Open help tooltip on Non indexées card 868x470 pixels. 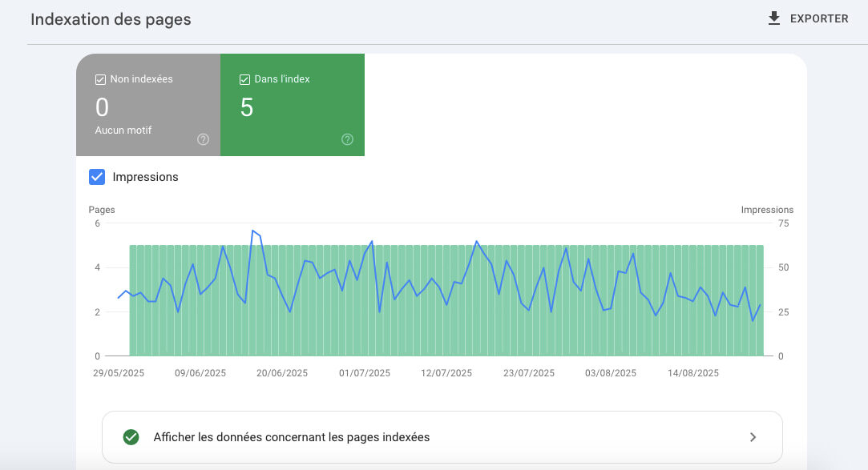204,139
